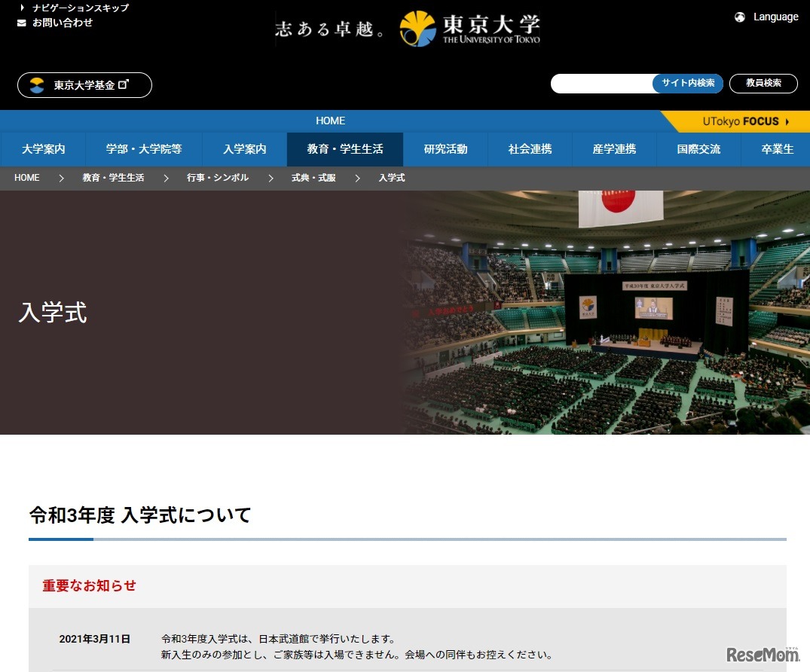This screenshot has height=672, width=810.
Task: Open 社会連携 menu
Action: 530,149
